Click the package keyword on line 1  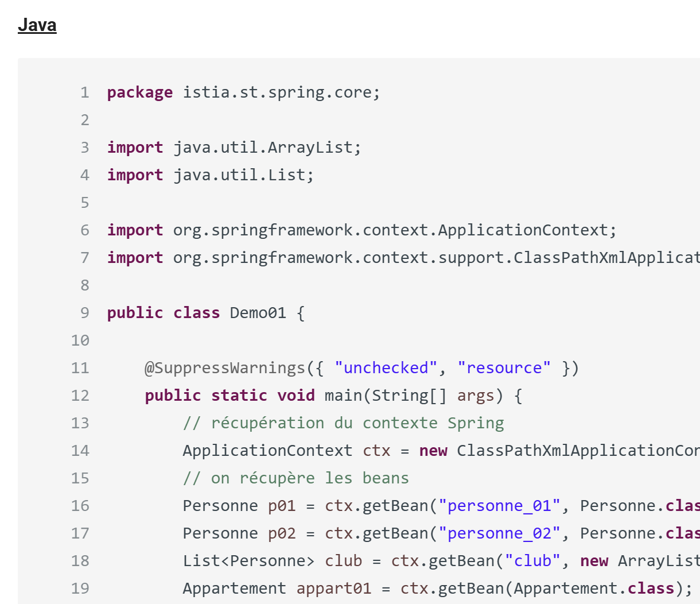point(139,92)
